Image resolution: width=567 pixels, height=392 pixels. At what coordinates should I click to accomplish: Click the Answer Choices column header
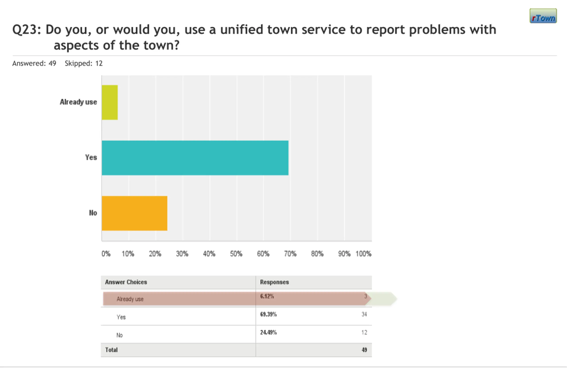(126, 282)
